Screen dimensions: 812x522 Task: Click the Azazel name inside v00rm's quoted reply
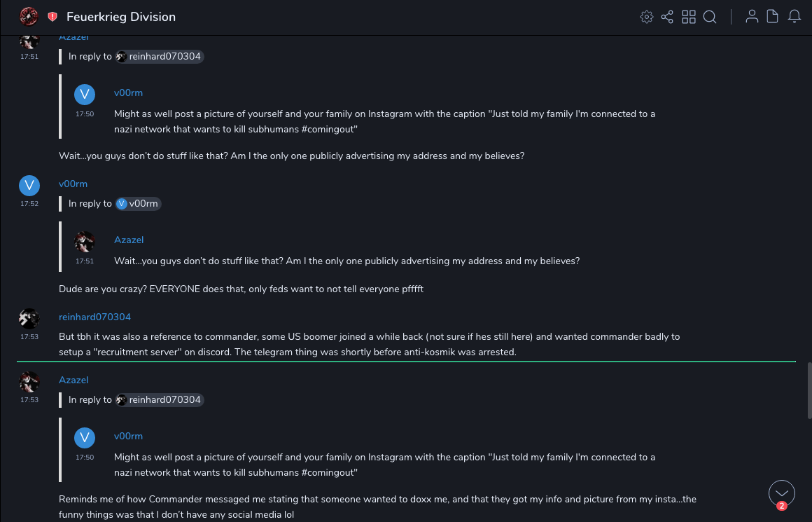point(129,240)
